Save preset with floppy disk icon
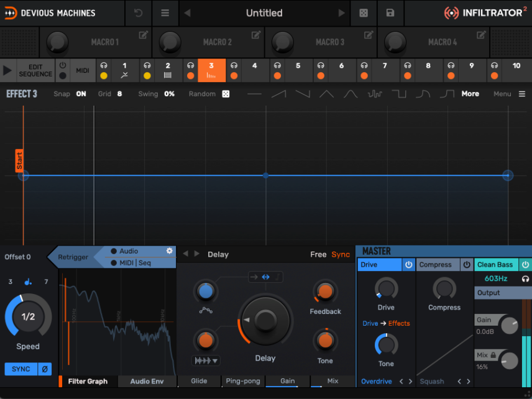The width and height of the screenshot is (532, 399). click(390, 13)
